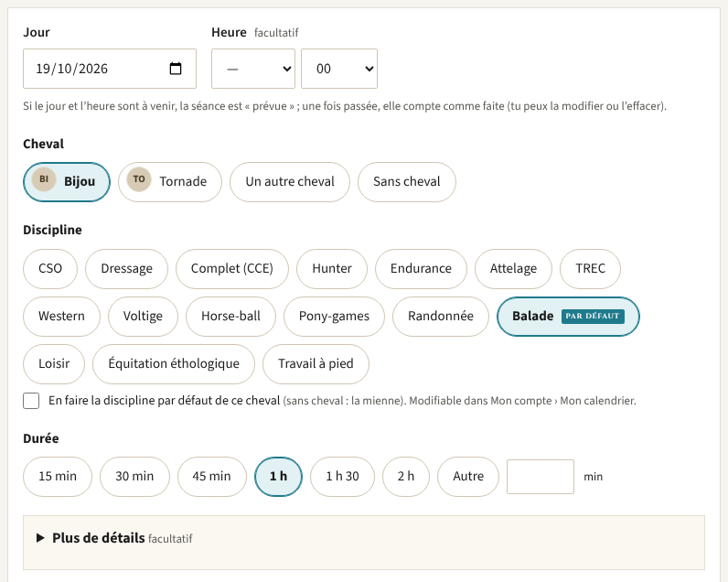Select the Randonnée discipline

(x=441, y=317)
